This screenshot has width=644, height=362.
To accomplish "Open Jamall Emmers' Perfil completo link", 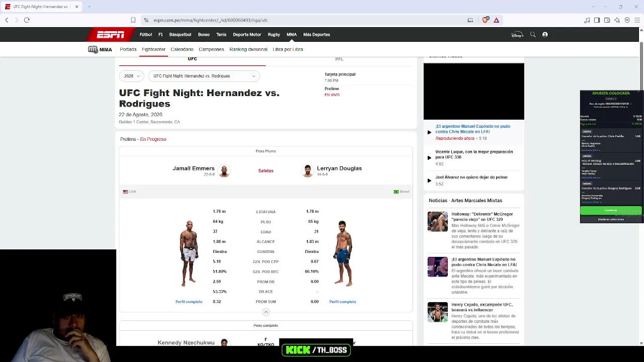I will coord(189,302).
